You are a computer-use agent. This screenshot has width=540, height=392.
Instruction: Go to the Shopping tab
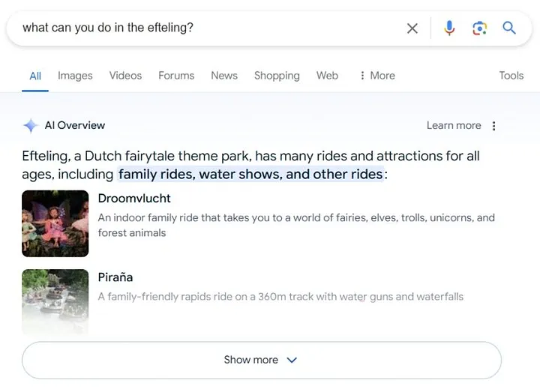[277, 76]
